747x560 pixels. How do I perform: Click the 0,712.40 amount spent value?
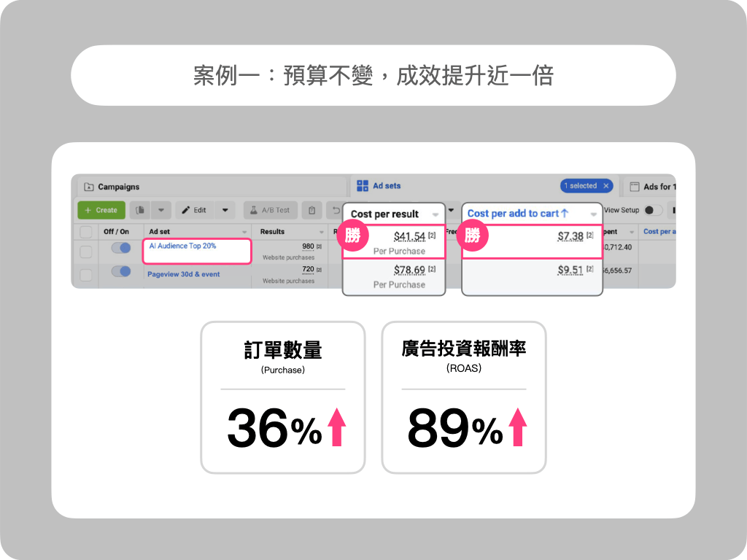click(617, 247)
